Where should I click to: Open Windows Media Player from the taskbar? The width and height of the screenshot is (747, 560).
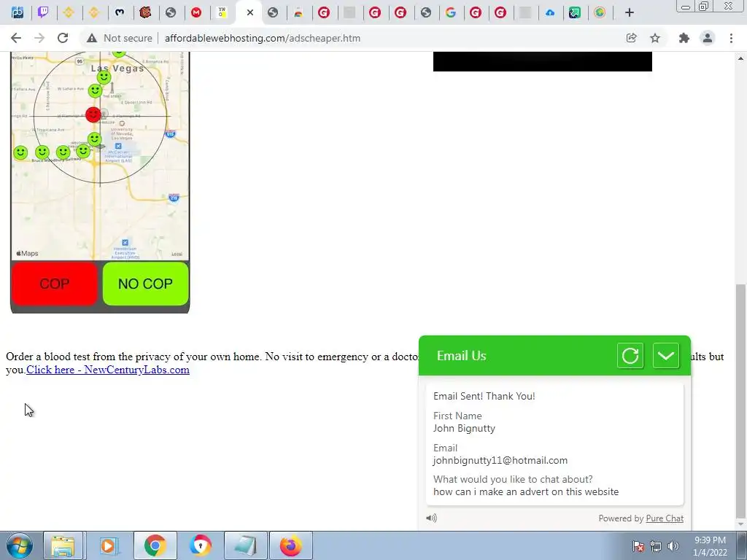point(108,545)
